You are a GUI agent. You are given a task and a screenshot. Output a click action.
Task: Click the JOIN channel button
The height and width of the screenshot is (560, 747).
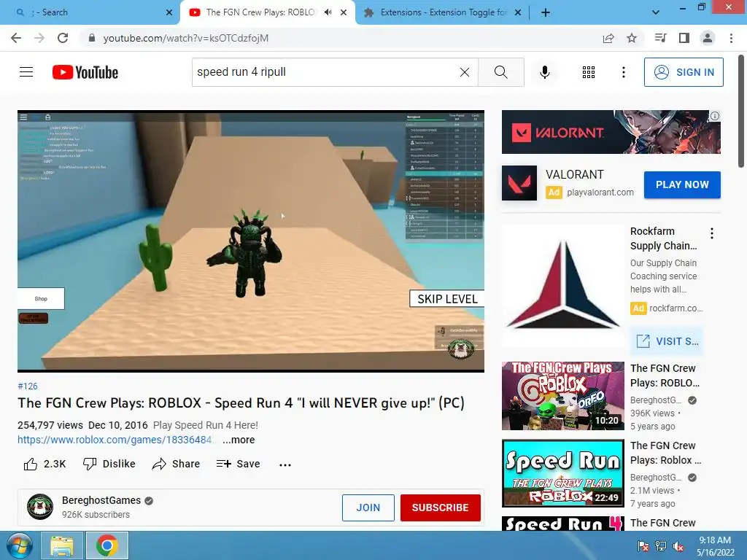pyautogui.click(x=368, y=507)
